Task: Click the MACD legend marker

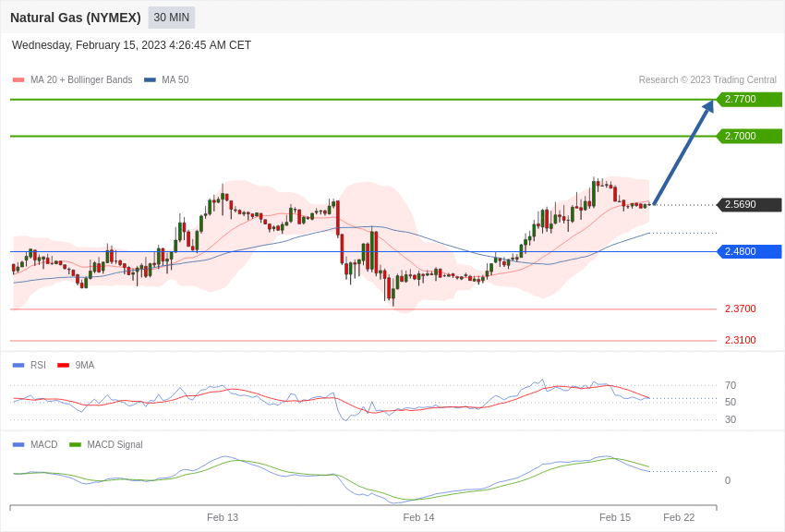Action: coord(18,444)
